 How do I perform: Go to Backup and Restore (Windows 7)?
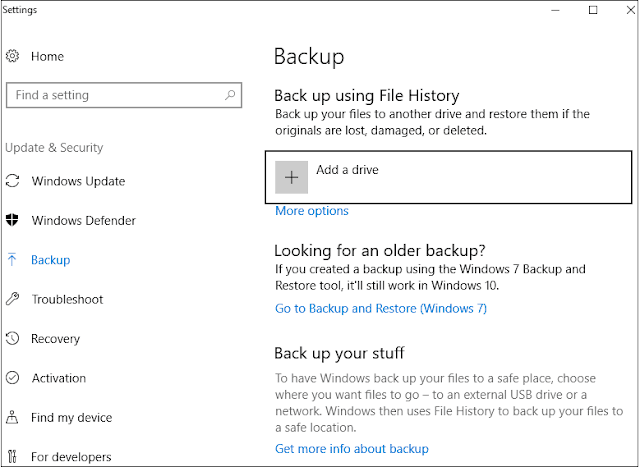pyautogui.click(x=381, y=308)
